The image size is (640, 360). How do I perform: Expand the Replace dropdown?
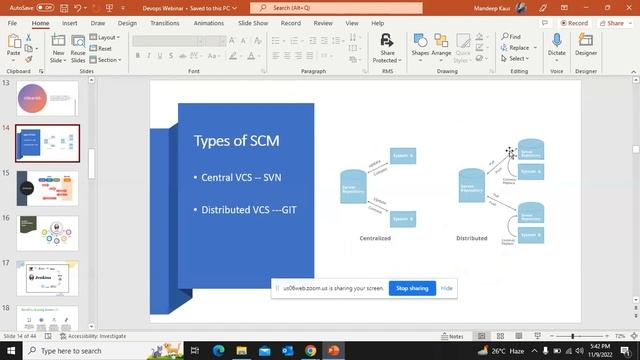point(536,48)
